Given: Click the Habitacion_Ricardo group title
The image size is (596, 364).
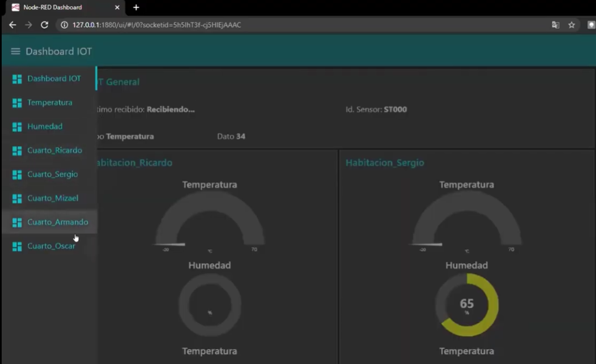Looking at the screenshot, I should tap(134, 163).
